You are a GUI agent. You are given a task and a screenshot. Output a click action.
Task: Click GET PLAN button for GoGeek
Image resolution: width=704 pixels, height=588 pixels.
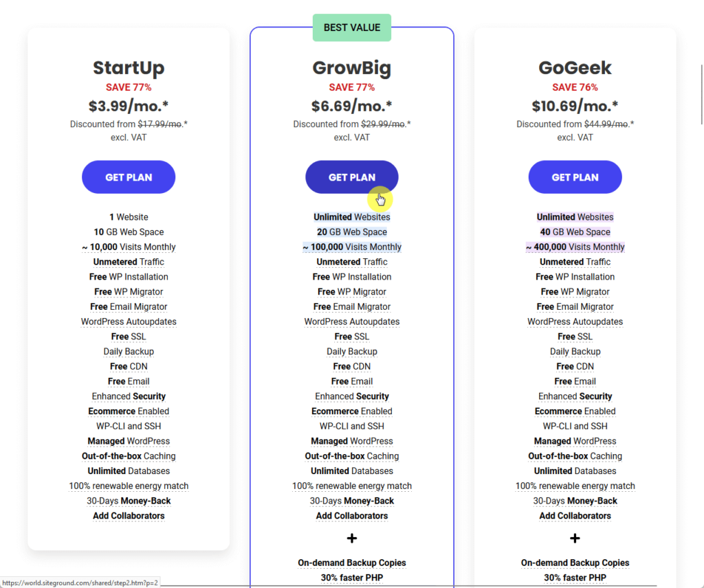pyautogui.click(x=575, y=177)
